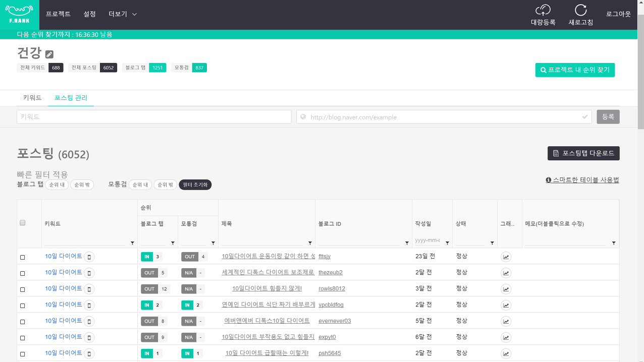Show the rank graph for evernever03

point(506,322)
